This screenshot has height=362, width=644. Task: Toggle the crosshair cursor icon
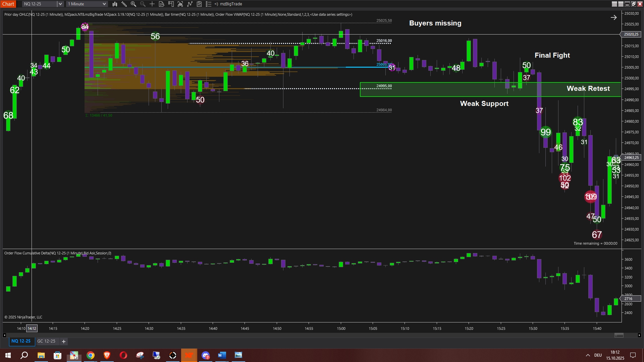(152, 4)
